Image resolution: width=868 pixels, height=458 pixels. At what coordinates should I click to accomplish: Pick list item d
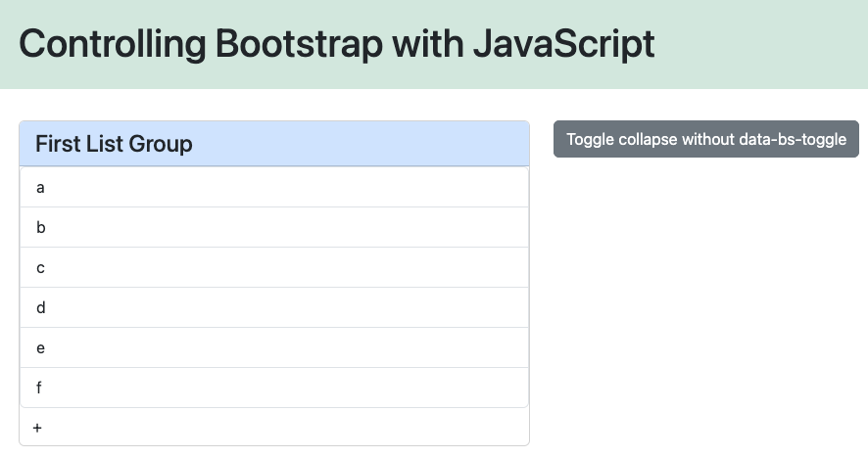pos(40,307)
